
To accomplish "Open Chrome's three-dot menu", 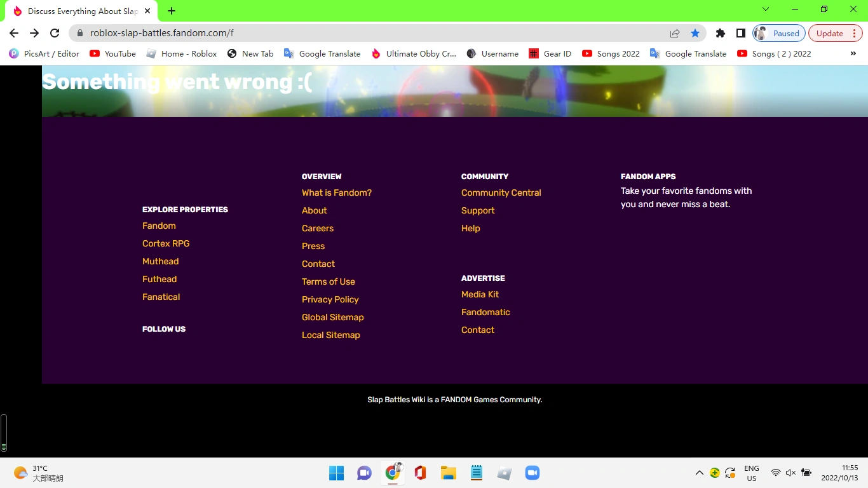I will pos(855,32).
